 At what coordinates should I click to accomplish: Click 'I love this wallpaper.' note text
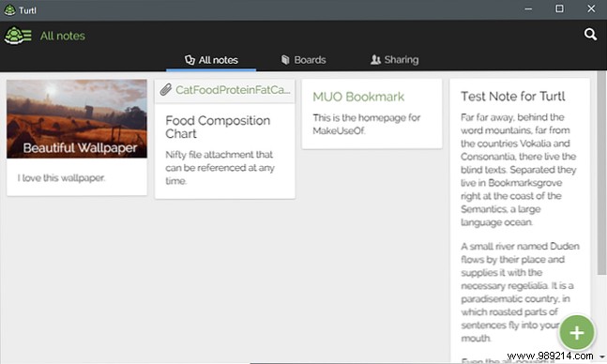pos(61,177)
